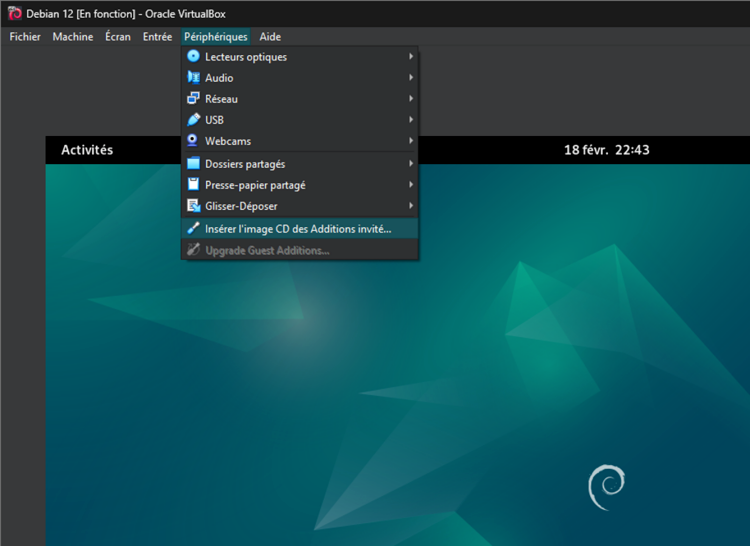Click the Dossiers partagés folder icon
The width and height of the screenshot is (750, 546).
(193, 164)
